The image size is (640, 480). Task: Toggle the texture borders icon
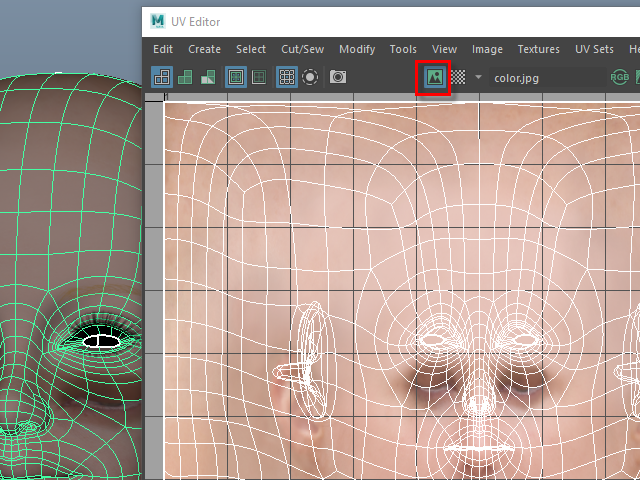(x=236, y=77)
